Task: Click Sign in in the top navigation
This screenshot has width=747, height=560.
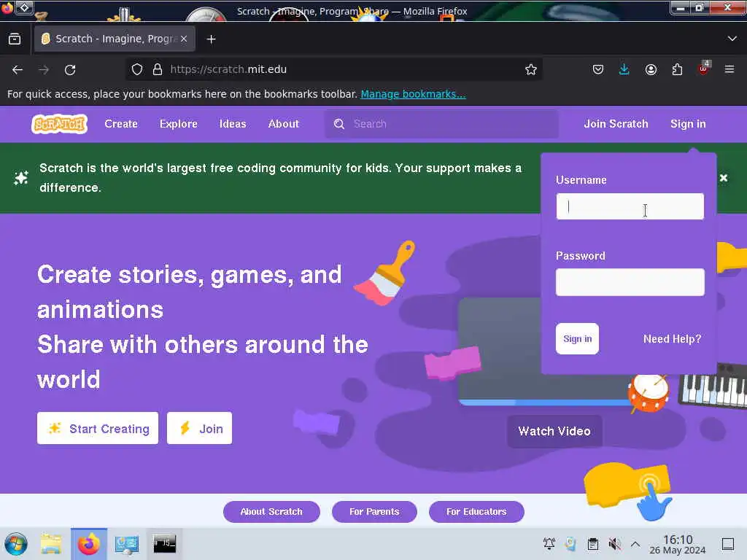Action: coord(687,124)
